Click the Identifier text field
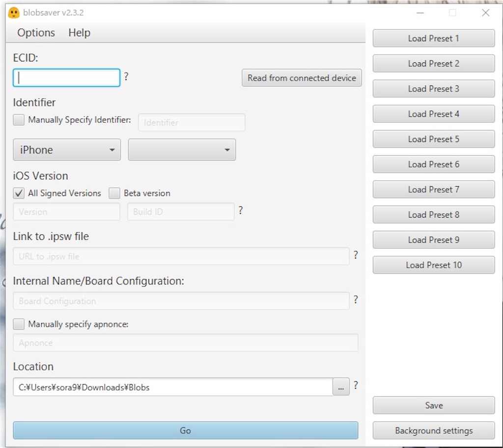The width and height of the screenshot is (503, 448). (192, 122)
